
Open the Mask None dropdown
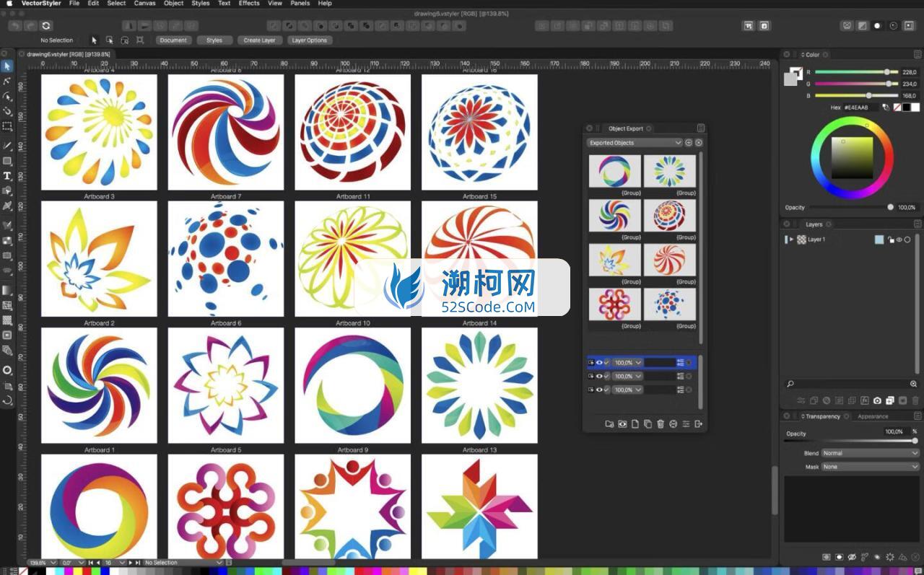pyautogui.click(x=869, y=467)
